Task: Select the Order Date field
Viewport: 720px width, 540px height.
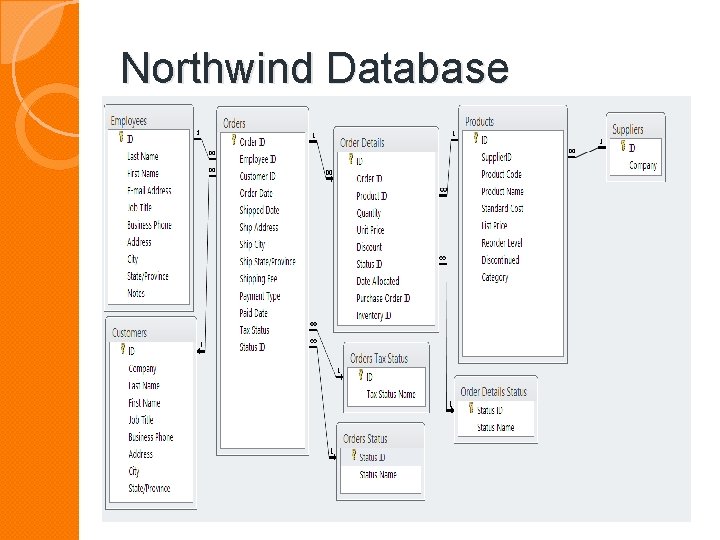Action: tap(256, 193)
